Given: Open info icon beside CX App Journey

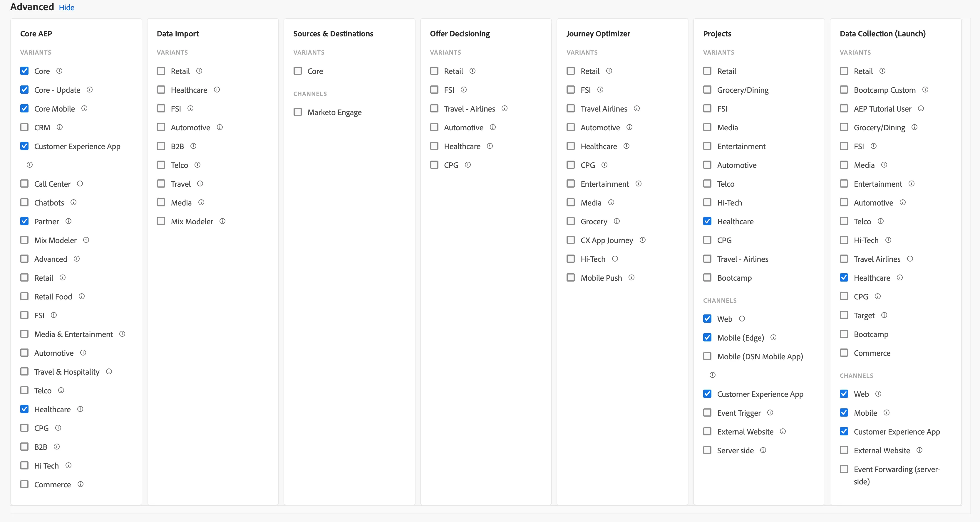Looking at the screenshot, I should point(643,240).
